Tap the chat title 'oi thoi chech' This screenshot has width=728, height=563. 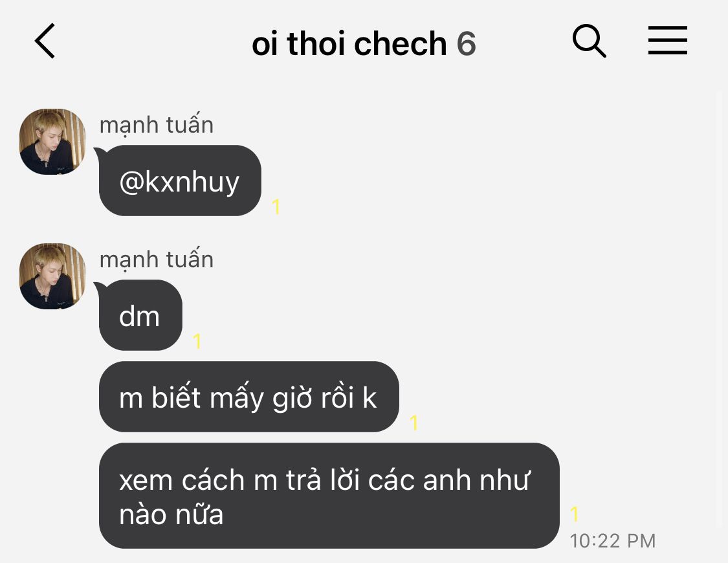click(x=349, y=43)
